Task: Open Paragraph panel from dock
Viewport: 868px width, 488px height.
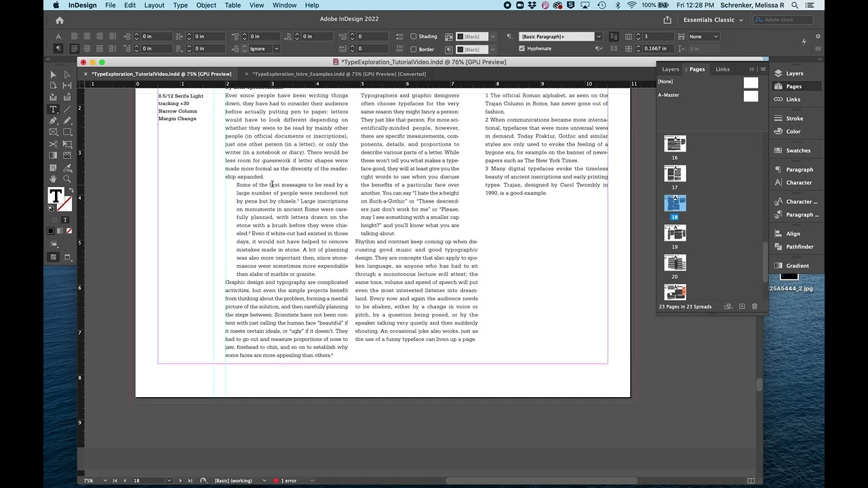Action: coord(799,169)
